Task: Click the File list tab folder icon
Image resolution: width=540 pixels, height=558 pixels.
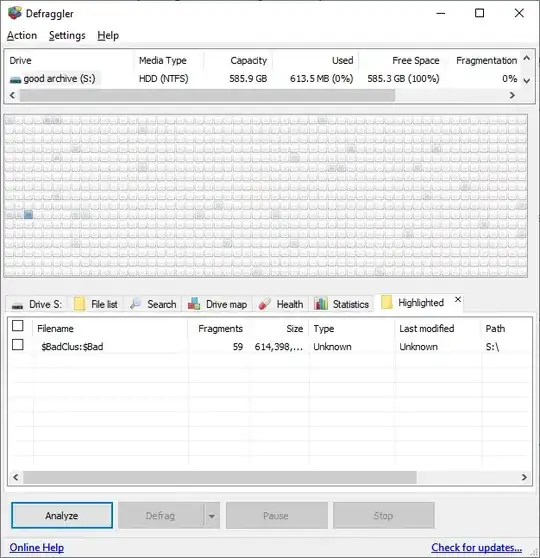Action: 79,304
